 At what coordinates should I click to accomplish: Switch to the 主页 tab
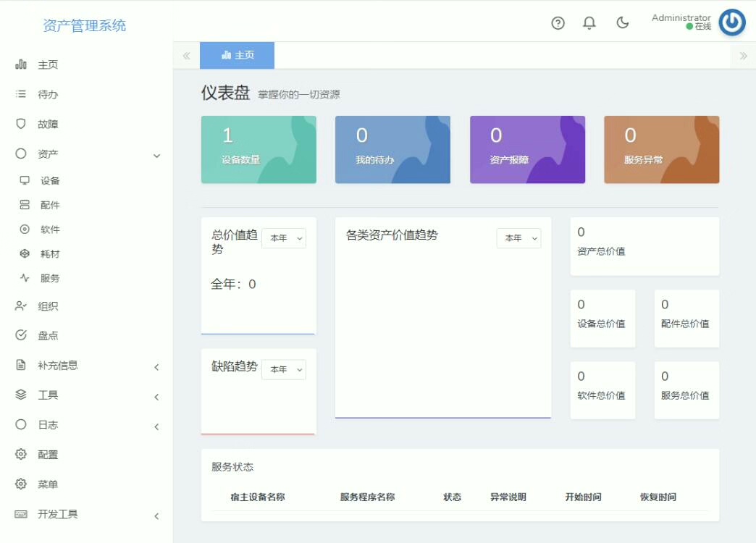(238, 55)
